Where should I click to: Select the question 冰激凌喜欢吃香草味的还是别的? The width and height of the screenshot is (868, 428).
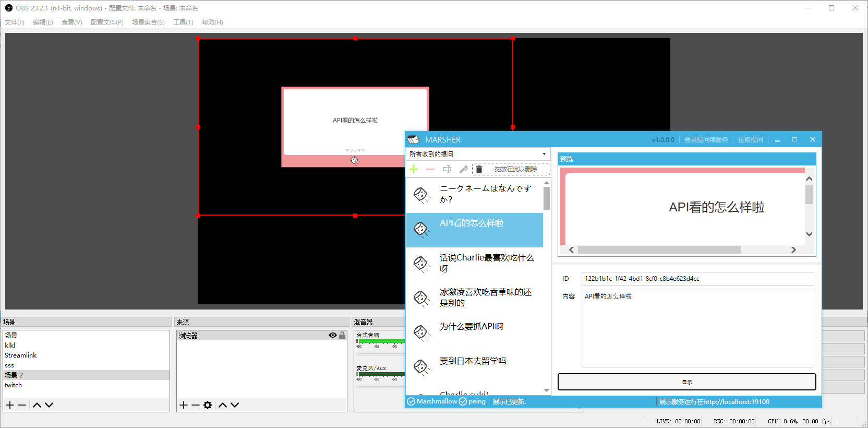point(475,298)
